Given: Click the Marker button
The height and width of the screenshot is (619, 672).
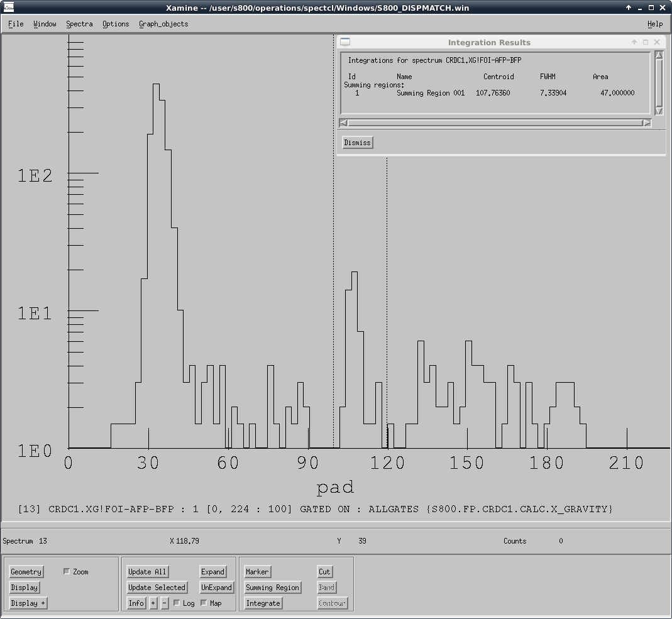Looking at the screenshot, I should (256, 572).
